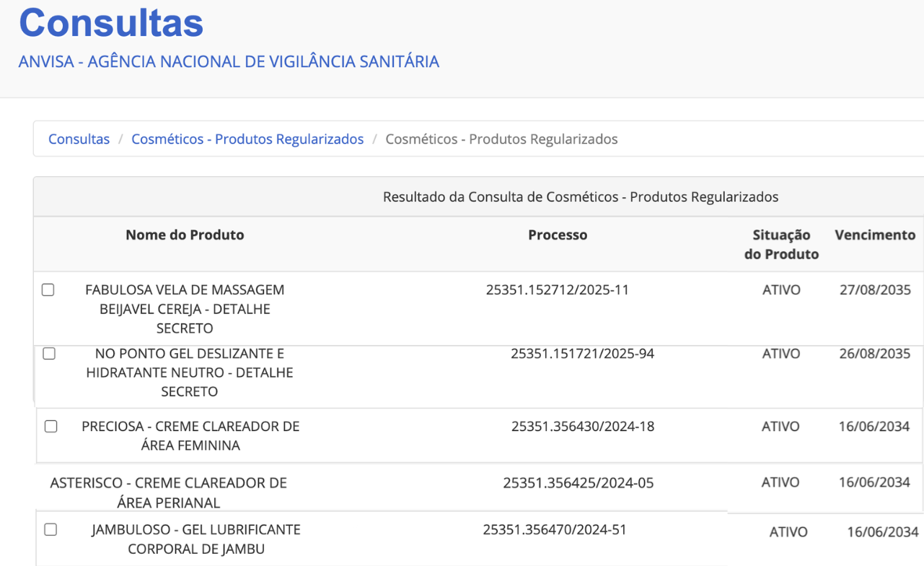Open process number 25351.152712/2025-11
This screenshot has width=924, height=566.
[558, 290]
